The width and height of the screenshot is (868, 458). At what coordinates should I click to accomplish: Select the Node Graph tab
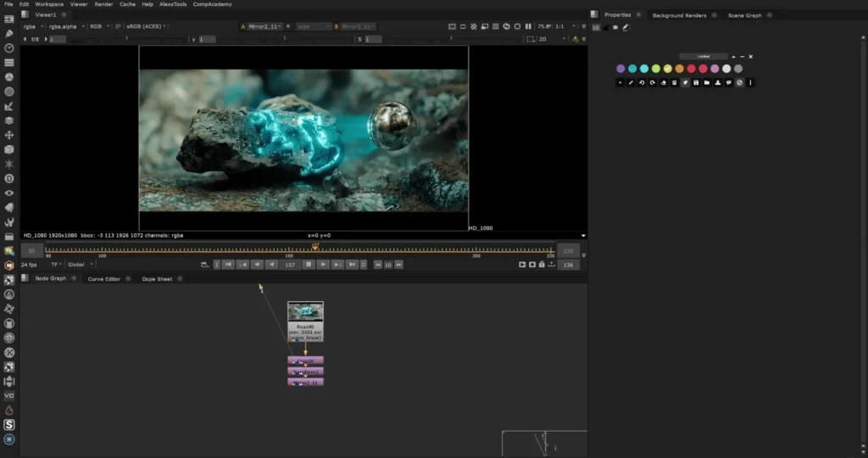50,278
